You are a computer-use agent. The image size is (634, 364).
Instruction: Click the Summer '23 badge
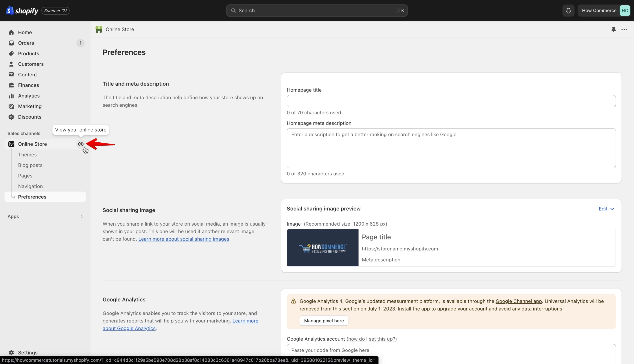[x=55, y=11]
